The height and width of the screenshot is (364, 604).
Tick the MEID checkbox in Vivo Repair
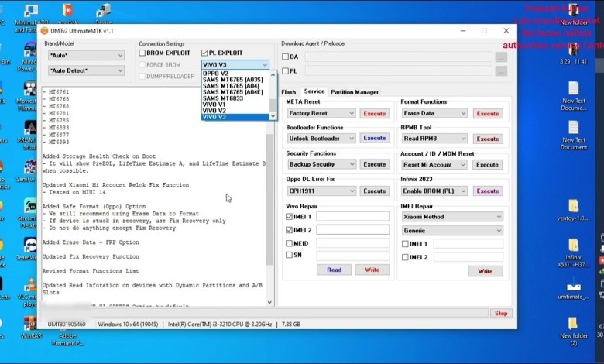point(290,242)
